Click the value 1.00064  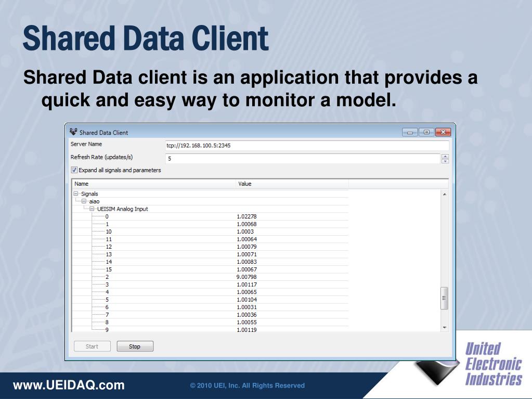click(x=246, y=239)
